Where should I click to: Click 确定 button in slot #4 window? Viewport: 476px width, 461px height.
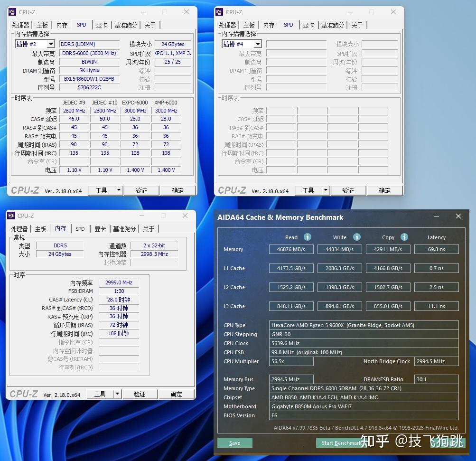pos(384,190)
